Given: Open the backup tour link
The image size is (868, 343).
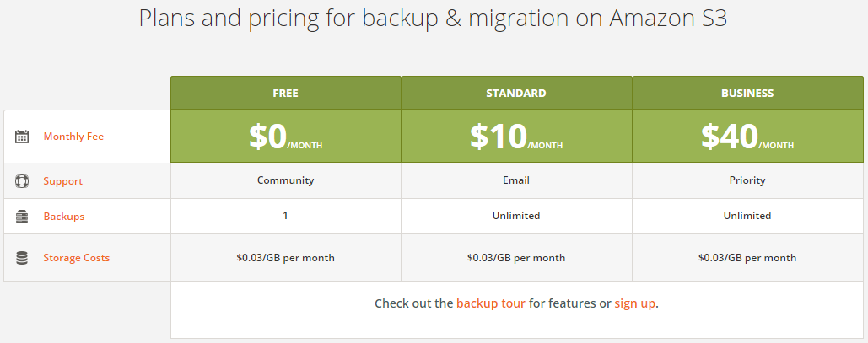Looking at the screenshot, I should tap(490, 303).
